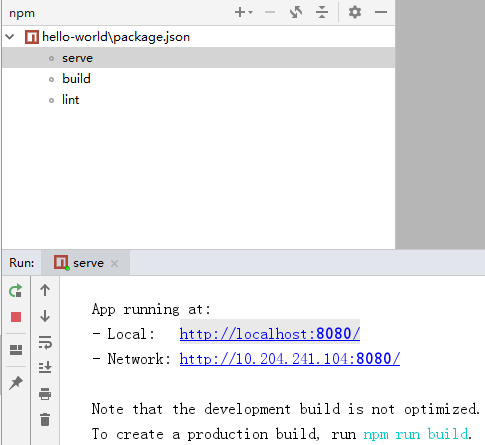Collapse hello-world\package.json tree node
Image resolution: width=485 pixels, height=445 pixels.
(x=10, y=37)
